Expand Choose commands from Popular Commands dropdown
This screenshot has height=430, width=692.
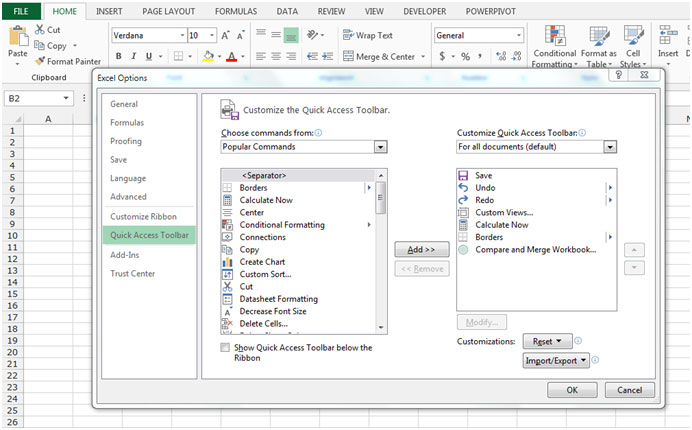pyautogui.click(x=380, y=147)
